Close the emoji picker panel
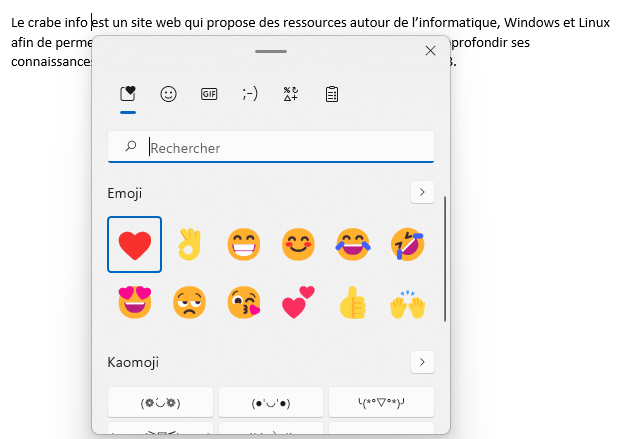Image resolution: width=621 pixels, height=439 pixels. 431,51
